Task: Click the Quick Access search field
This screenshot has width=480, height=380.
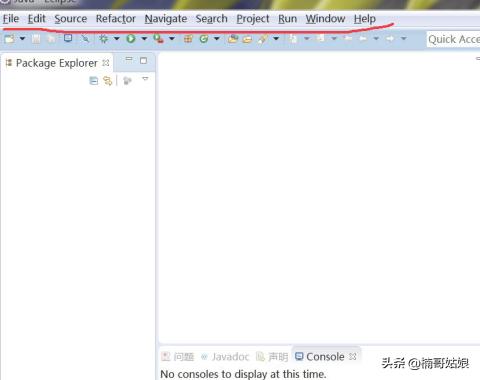Action: [x=453, y=39]
